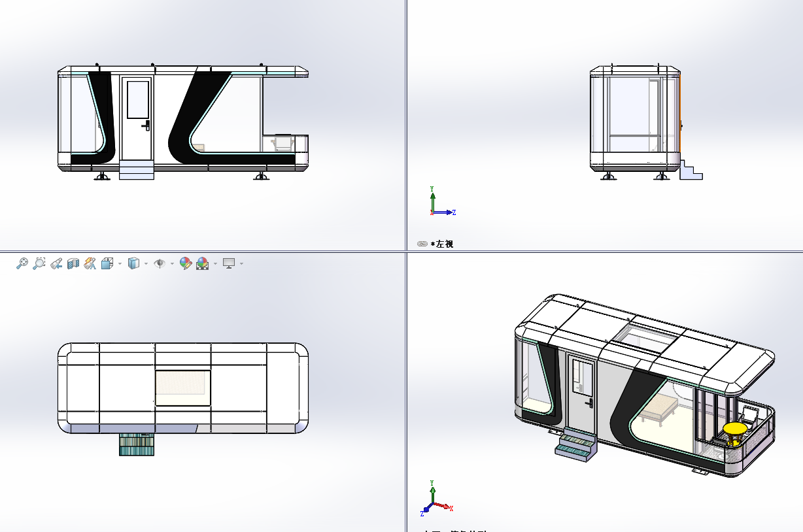Select the door handle in the front view
The height and width of the screenshot is (532, 803).
click(146, 124)
